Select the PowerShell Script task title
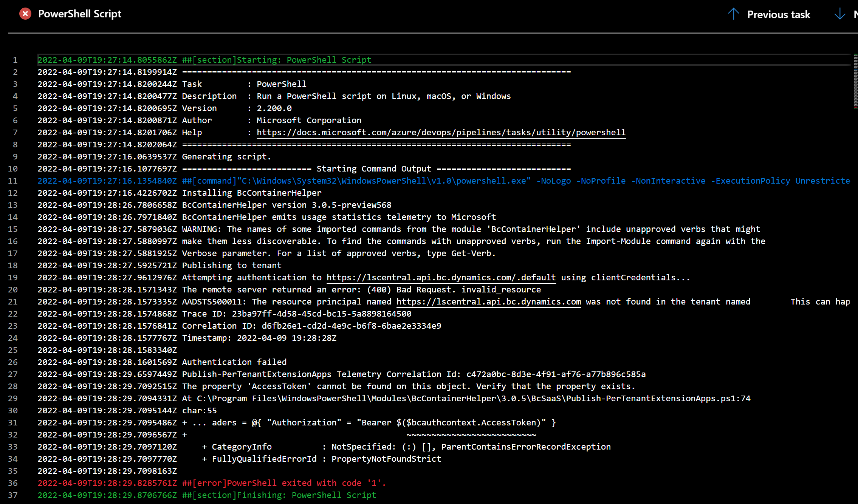The height and width of the screenshot is (504, 858). coord(80,14)
